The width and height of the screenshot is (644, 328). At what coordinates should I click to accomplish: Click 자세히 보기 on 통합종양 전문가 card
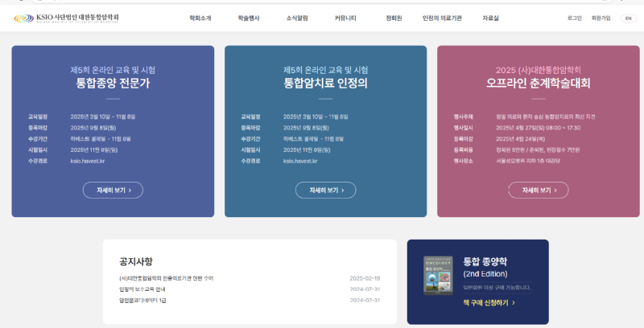[x=113, y=191]
